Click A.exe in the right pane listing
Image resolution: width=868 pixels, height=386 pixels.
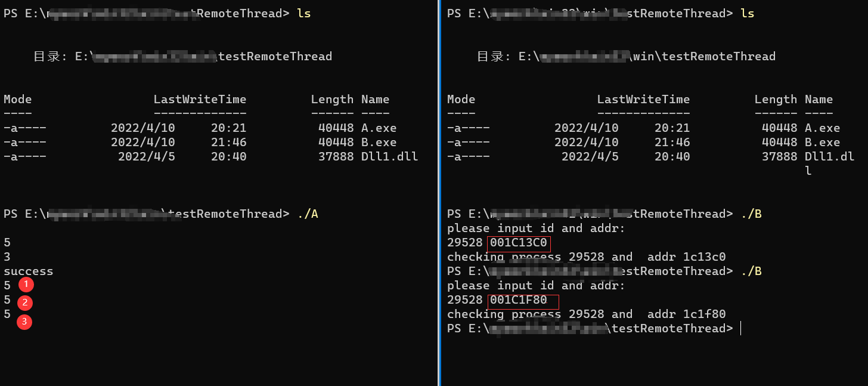[x=822, y=128]
